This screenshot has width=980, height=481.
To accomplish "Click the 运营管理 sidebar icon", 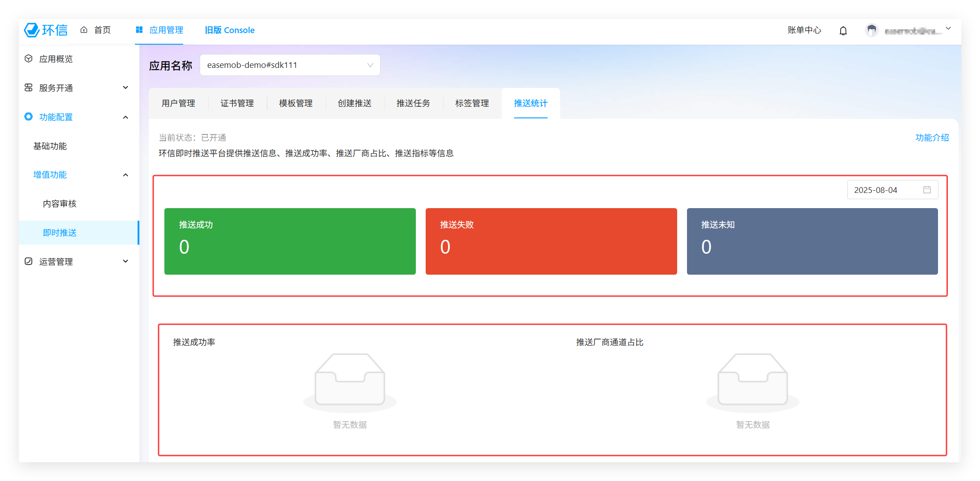I will [x=29, y=261].
